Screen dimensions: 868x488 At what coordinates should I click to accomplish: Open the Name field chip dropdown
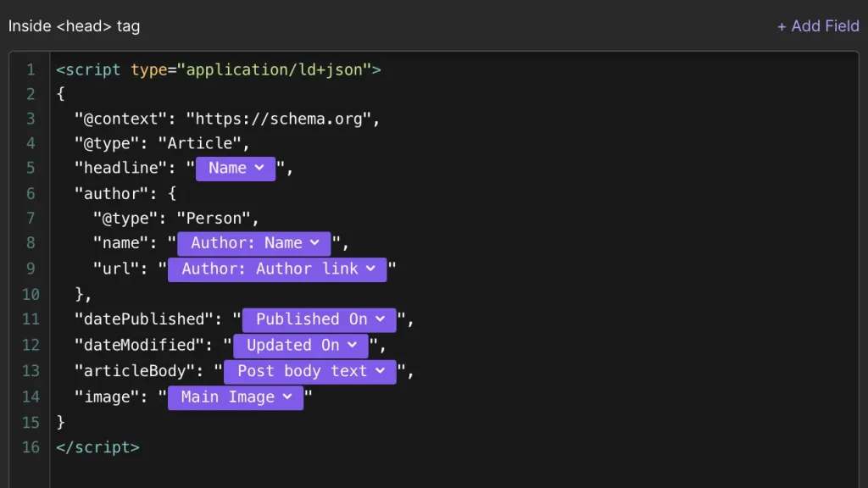tap(236, 168)
